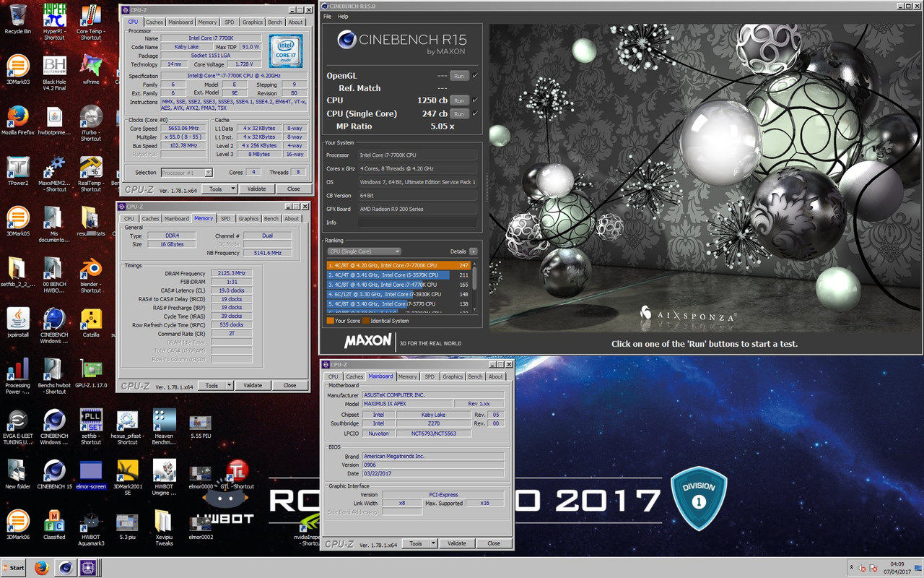The image size is (924, 578).
Task: Launch the EVGA E-LEET Tuning Utility icon
Action: (x=17, y=426)
